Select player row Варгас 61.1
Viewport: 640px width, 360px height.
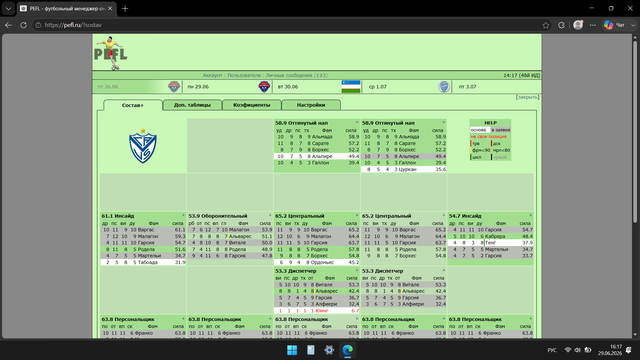point(143,230)
